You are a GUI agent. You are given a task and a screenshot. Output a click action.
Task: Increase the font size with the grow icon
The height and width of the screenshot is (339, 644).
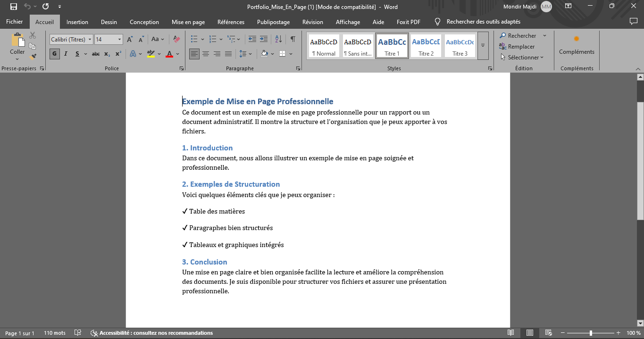130,40
